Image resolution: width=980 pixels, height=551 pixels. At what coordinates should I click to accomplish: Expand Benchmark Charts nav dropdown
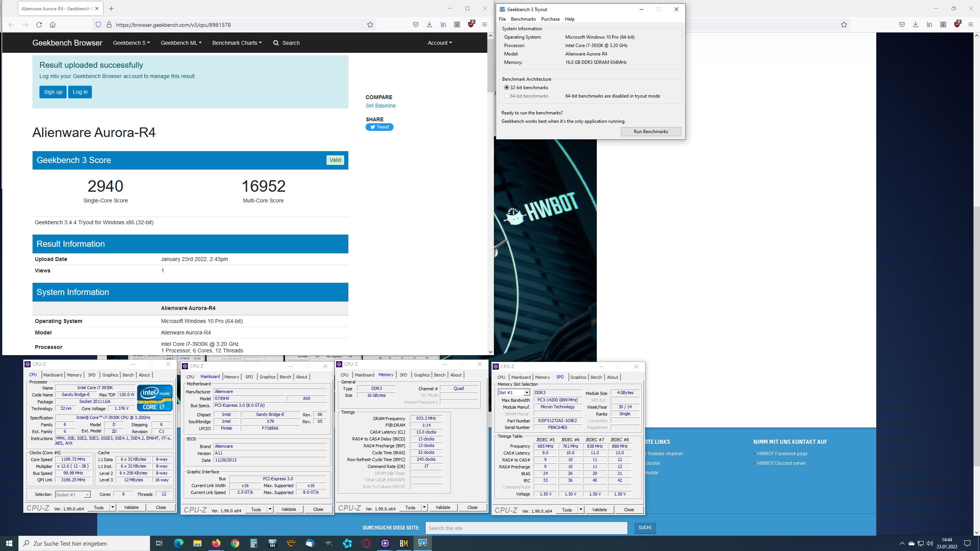tap(237, 43)
